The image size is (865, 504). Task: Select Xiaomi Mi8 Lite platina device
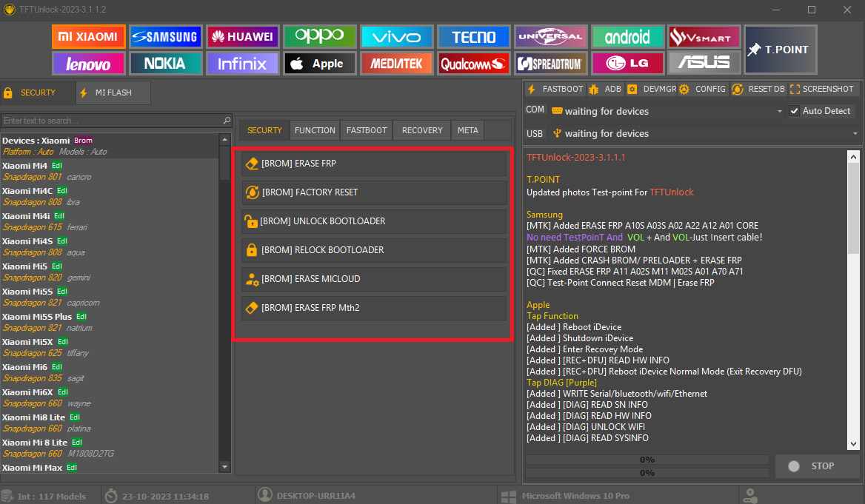pyautogui.click(x=109, y=423)
